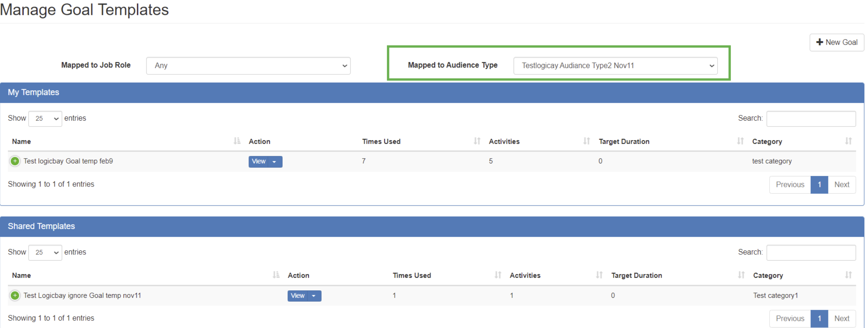
Task: Change Shared Templates show entries count
Action: [x=45, y=252]
